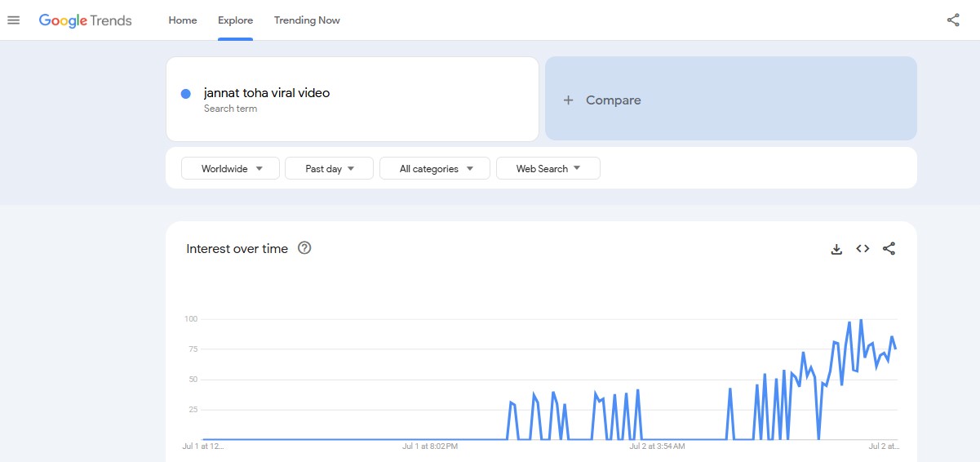Screen dimensions: 980x462
Task: Open the embed code icon
Action: tap(862, 249)
